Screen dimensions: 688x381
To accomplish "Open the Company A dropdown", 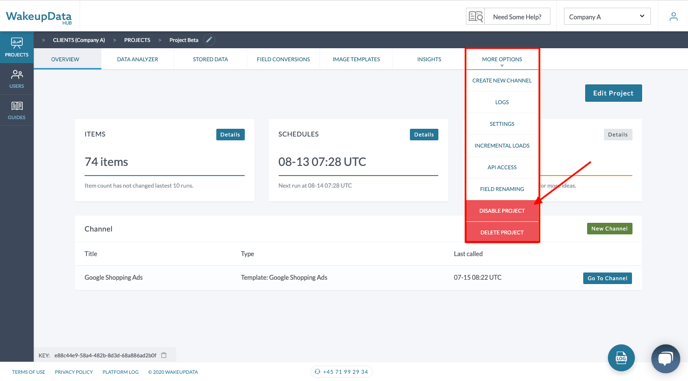I will 607,17.
